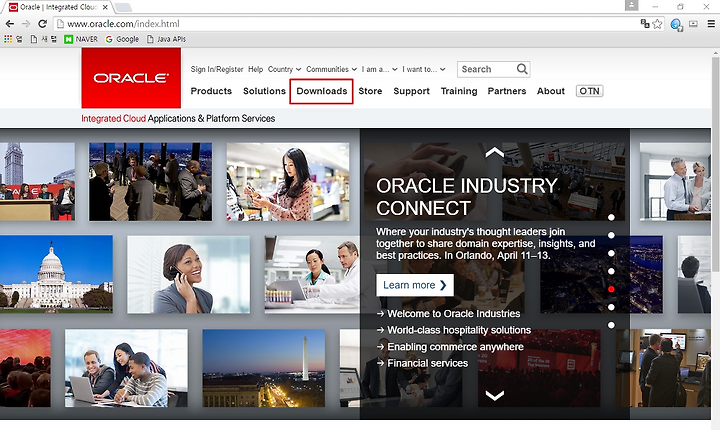Select the fourth carousel slide dot
The width and height of the screenshot is (720, 430).
click(611, 271)
